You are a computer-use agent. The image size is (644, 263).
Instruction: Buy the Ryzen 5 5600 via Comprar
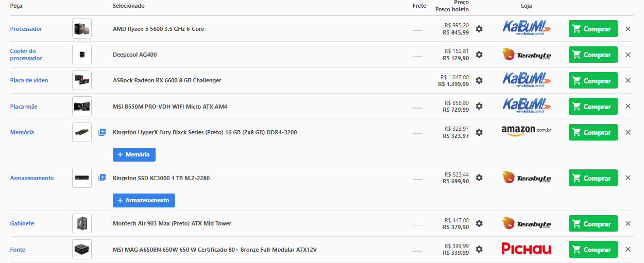point(593,29)
